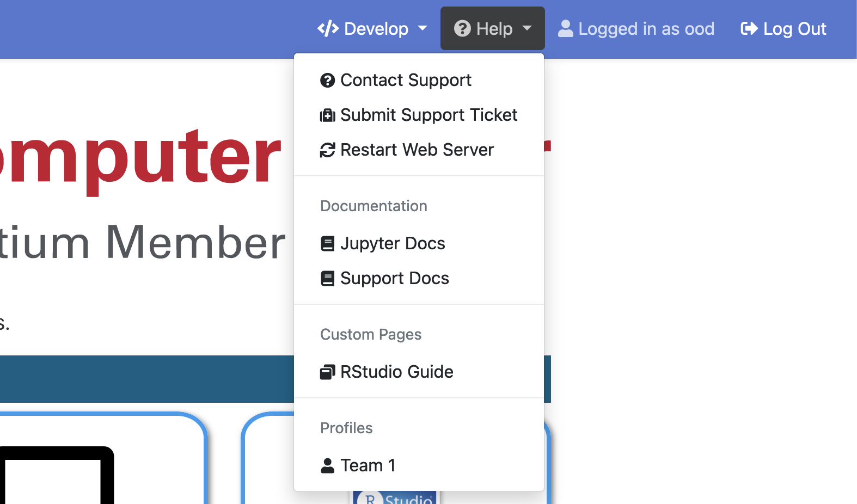The width and height of the screenshot is (857, 504).
Task: Toggle the Help menu in the navbar
Action: coord(484,29)
